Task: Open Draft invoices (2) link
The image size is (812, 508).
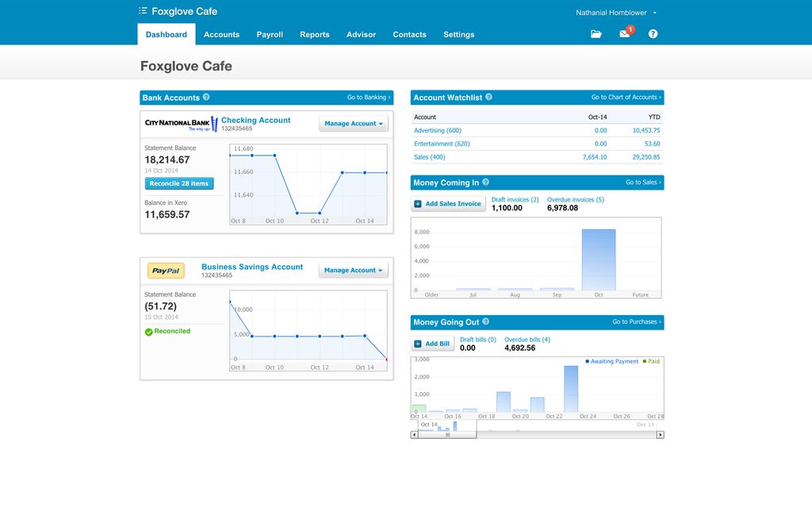Action: pos(515,199)
